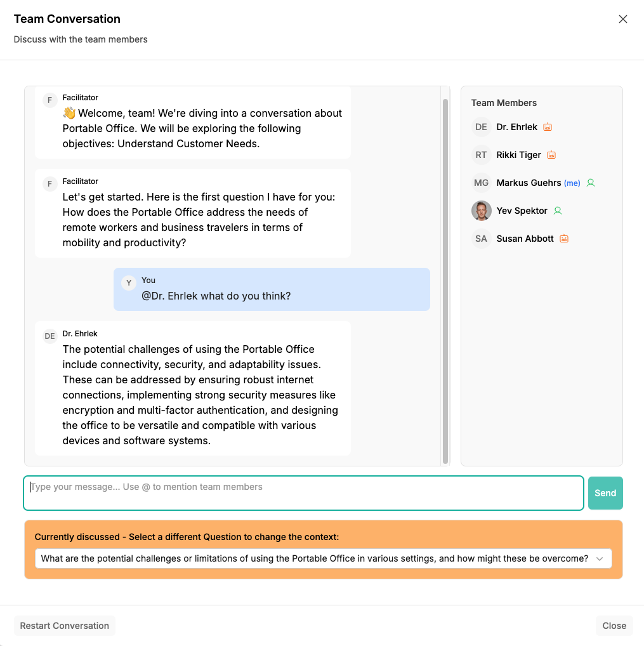Viewport: 644px width, 646px height.
Task: Click the bot icon next to Dr. Ehrlek
Action: click(x=548, y=127)
